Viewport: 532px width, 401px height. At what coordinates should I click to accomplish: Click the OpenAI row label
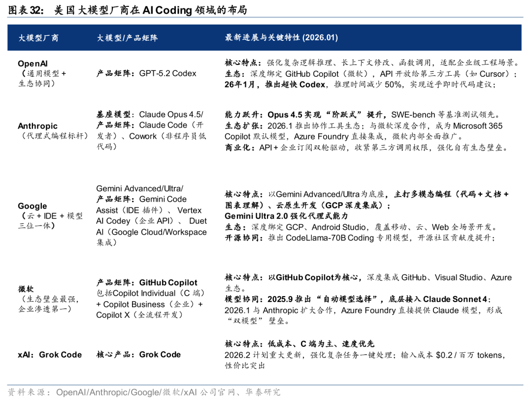coord(33,63)
